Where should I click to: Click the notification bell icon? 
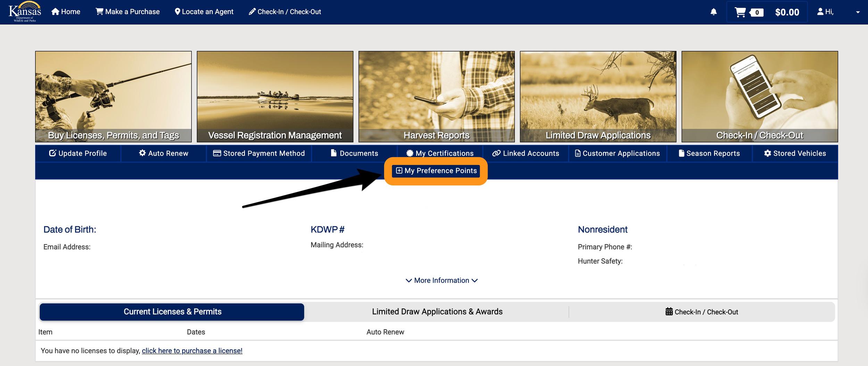(x=713, y=12)
